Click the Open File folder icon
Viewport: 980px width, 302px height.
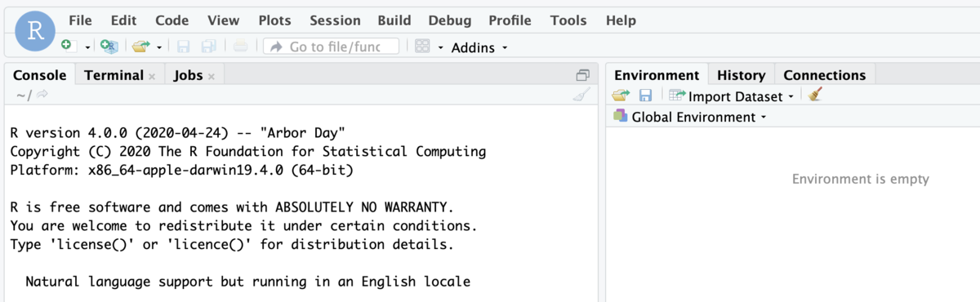(141, 47)
